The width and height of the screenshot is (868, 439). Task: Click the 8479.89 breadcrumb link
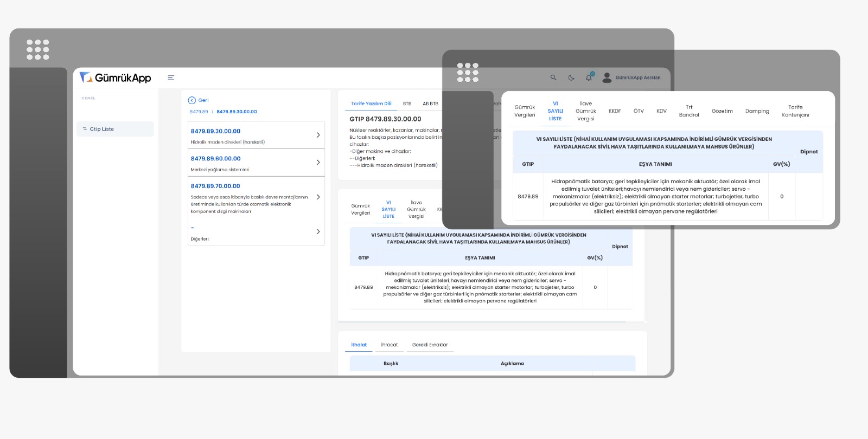[x=199, y=112]
